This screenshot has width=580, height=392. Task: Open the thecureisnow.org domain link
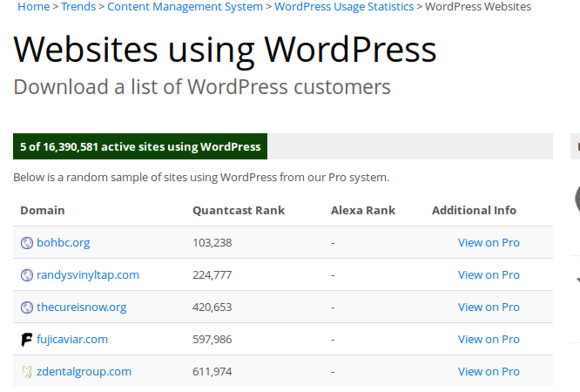coord(81,308)
